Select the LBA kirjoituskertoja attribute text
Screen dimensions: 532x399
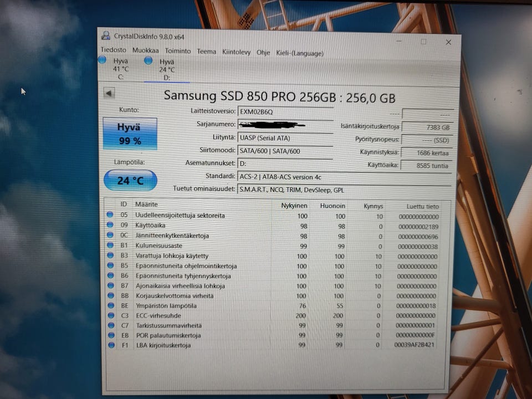click(x=163, y=345)
